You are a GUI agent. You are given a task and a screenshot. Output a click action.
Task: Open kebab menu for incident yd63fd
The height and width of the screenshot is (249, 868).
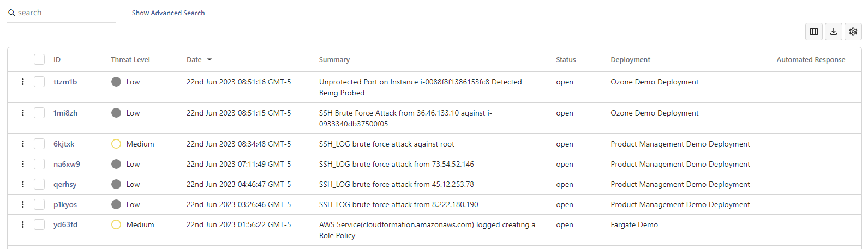pos(22,224)
